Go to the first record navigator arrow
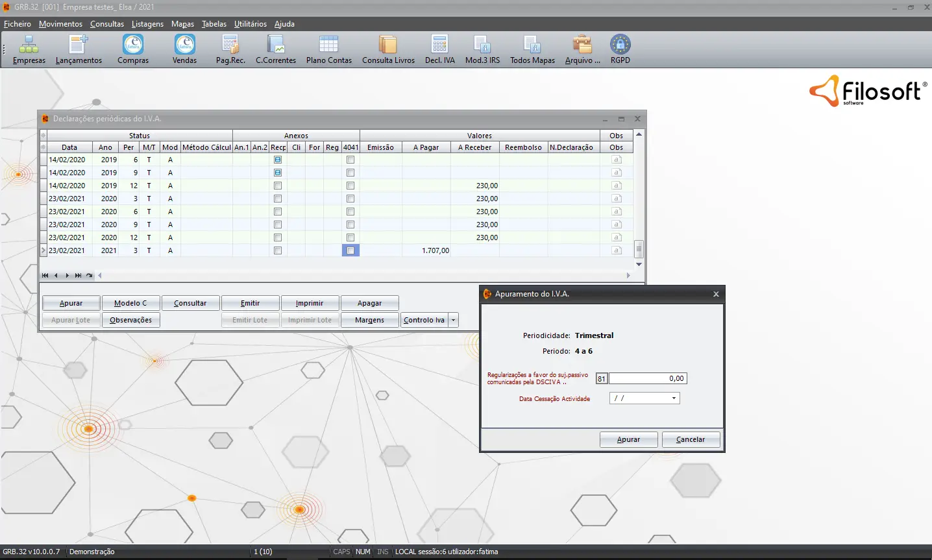The height and width of the screenshot is (560, 932). tap(45, 276)
